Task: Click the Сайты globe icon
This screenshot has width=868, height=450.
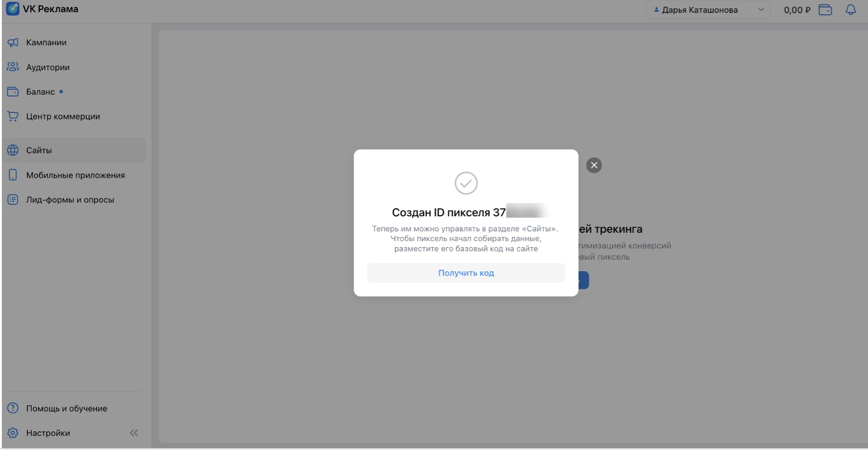Action: 13,150
